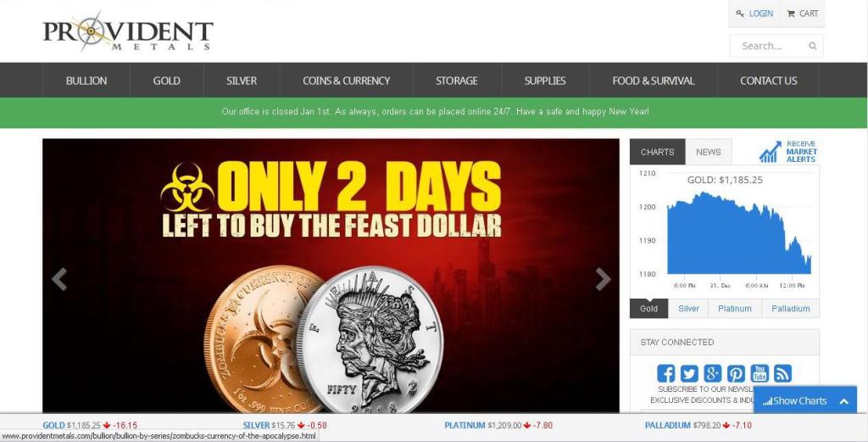Image resolution: width=868 pixels, height=442 pixels.
Task: Open the Google Plus icon
Action: pos(712,373)
